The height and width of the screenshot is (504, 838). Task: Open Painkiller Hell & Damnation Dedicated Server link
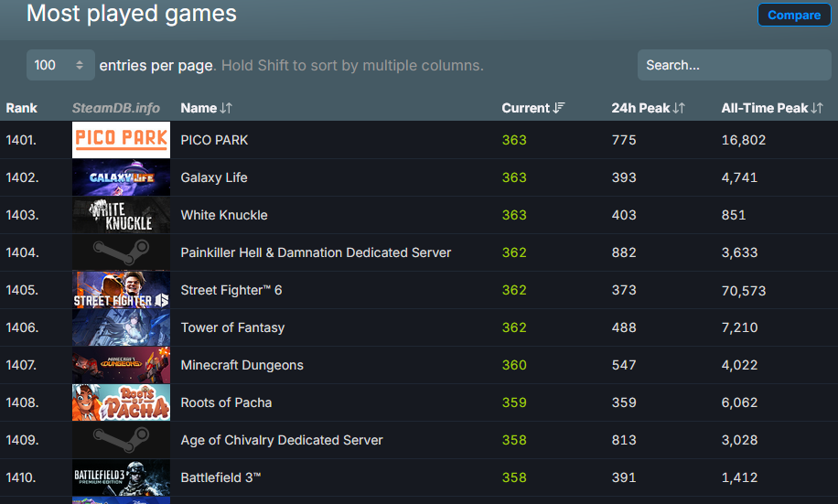tap(316, 252)
